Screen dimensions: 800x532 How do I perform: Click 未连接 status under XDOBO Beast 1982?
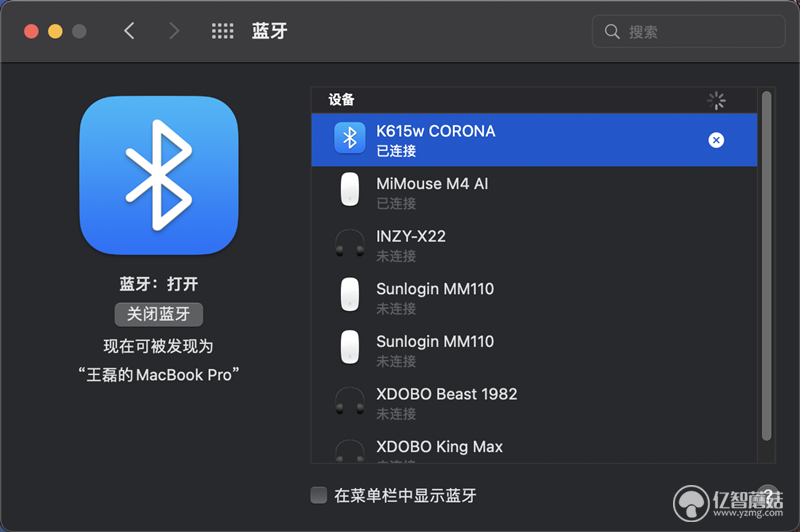click(396, 414)
